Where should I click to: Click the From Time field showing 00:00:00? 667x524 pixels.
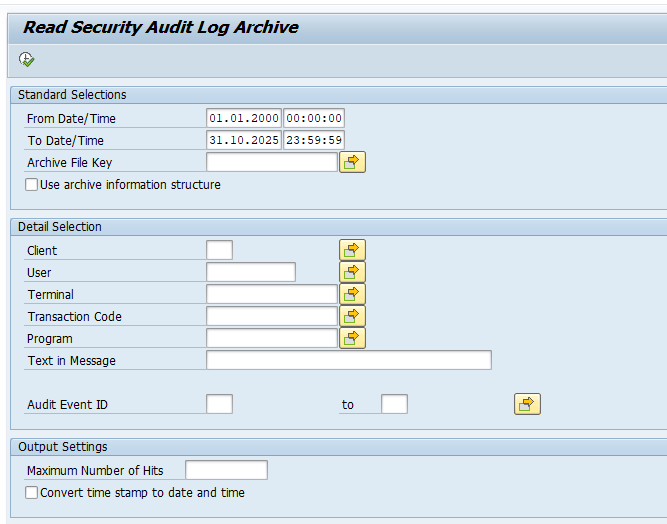click(x=314, y=118)
